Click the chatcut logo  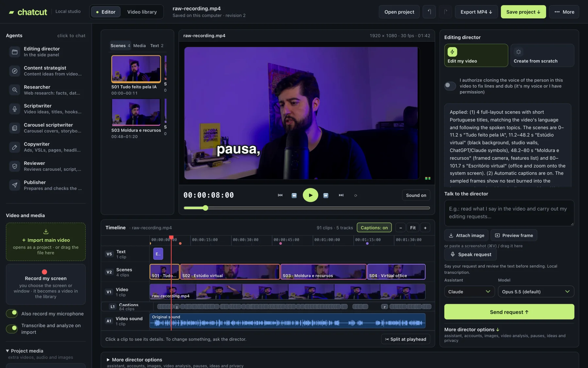[28, 12]
